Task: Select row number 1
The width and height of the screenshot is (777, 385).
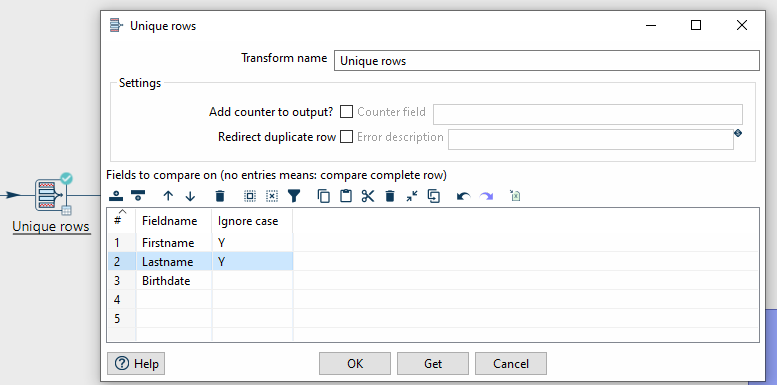Action: (121, 243)
